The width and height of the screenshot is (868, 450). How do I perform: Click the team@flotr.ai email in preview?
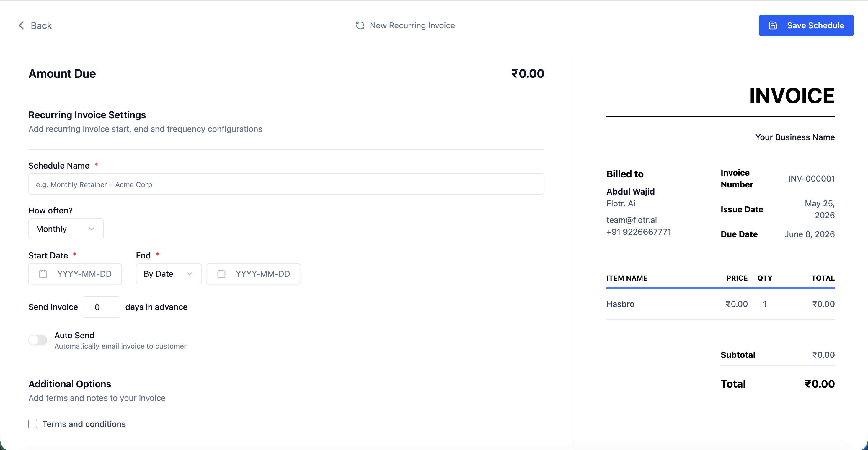pos(632,220)
